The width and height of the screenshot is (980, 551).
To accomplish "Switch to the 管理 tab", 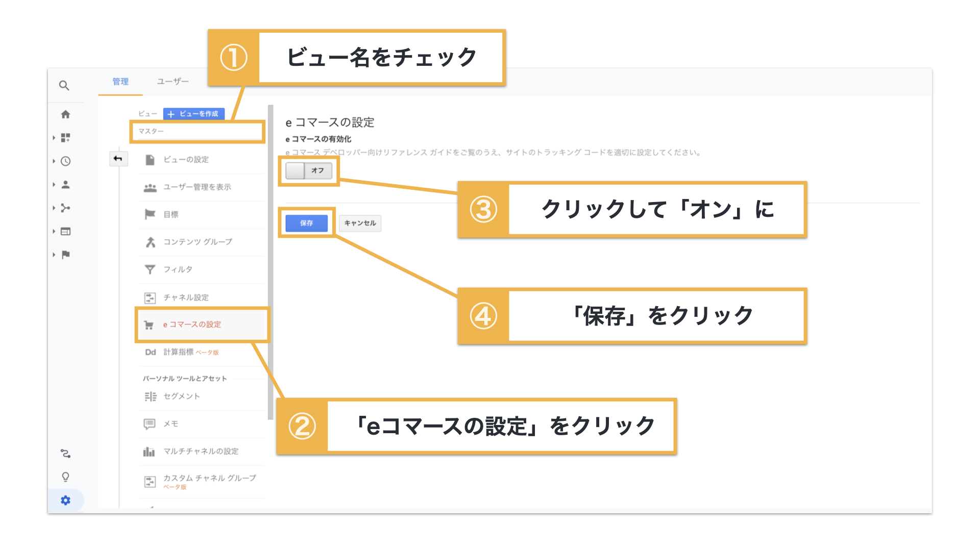I will [x=120, y=82].
